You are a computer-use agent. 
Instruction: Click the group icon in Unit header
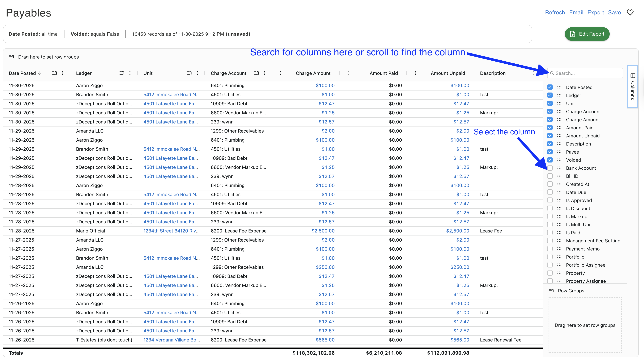(189, 73)
